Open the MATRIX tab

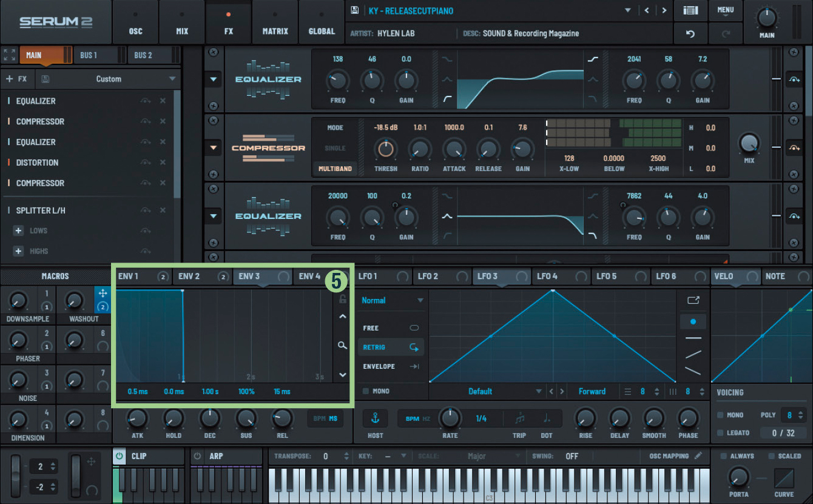click(x=275, y=22)
